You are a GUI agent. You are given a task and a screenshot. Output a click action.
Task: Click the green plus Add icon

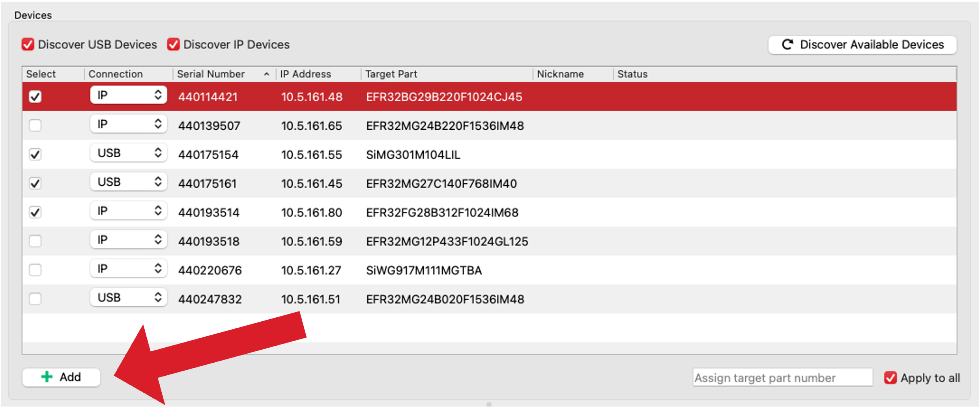pyautogui.click(x=47, y=377)
